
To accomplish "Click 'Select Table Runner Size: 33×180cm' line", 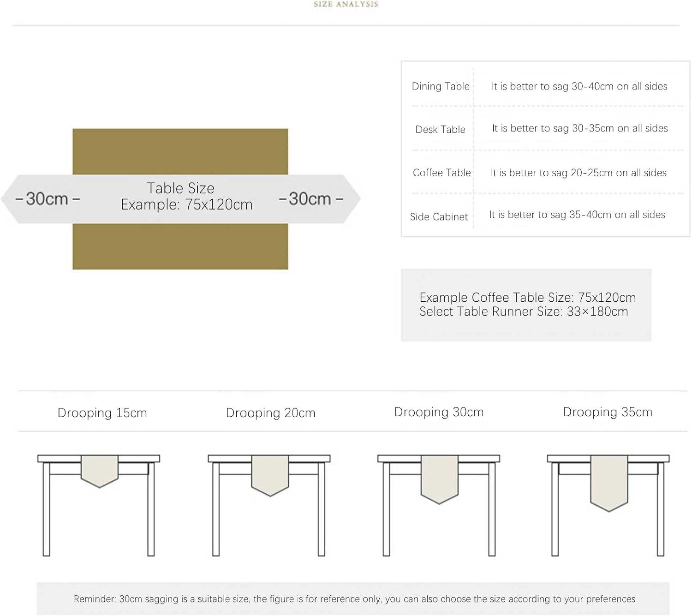I will coord(523,311).
